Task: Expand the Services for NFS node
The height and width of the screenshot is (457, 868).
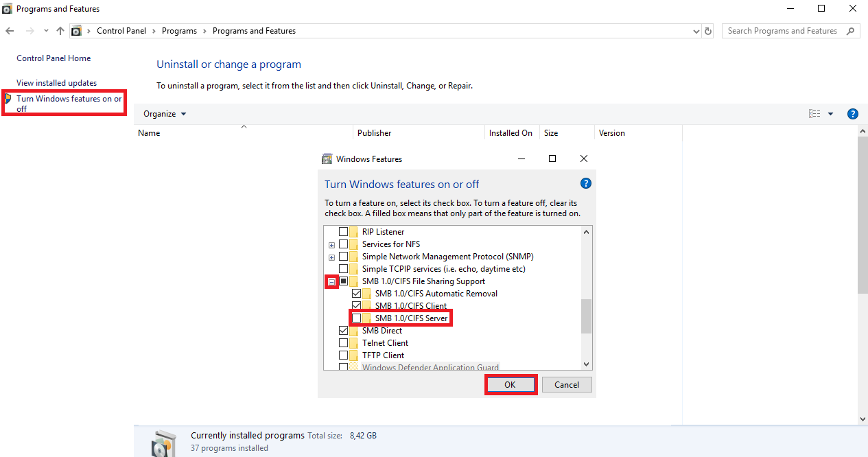Action: [331, 244]
